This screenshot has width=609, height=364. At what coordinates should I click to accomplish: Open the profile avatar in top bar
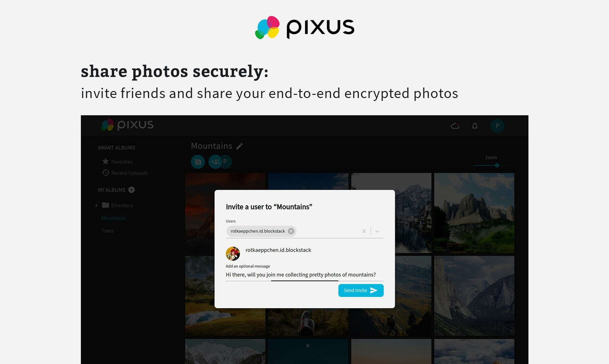click(x=497, y=125)
